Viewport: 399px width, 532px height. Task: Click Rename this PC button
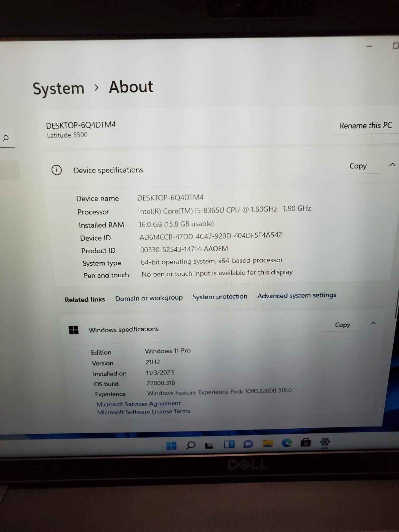pyautogui.click(x=365, y=126)
